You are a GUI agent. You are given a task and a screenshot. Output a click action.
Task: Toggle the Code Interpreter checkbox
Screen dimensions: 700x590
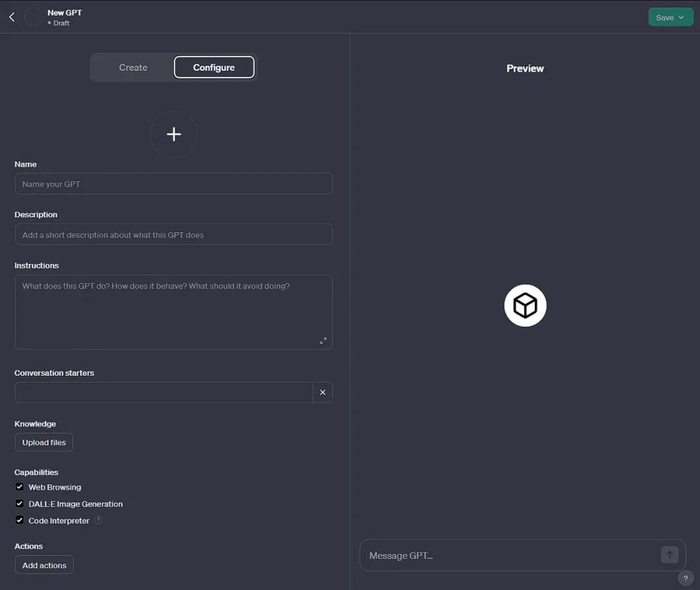pos(19,520)
